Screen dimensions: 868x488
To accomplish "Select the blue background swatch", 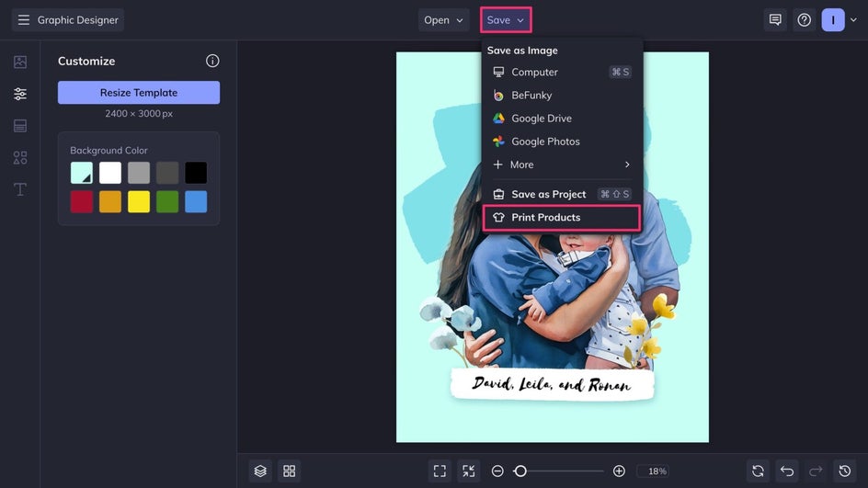I will pyautogui.click(x=196, y=201).
